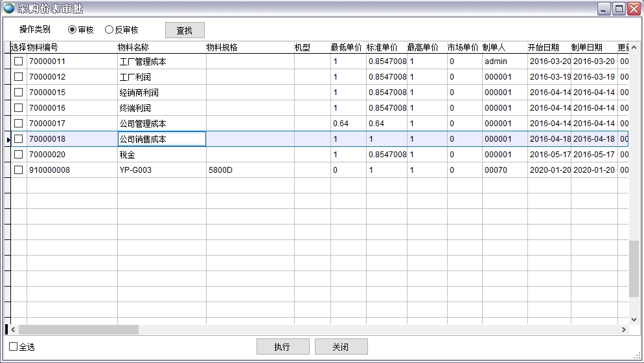644x363 pixels.
Task: Check the box for item 70000011
Action: point(19,61)
